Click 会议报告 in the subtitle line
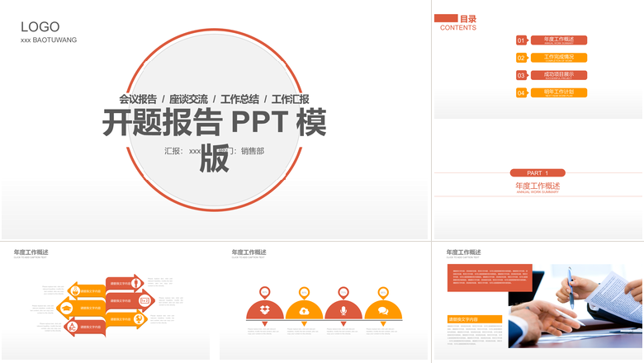 pyautogui.click(x=138, y=99)
